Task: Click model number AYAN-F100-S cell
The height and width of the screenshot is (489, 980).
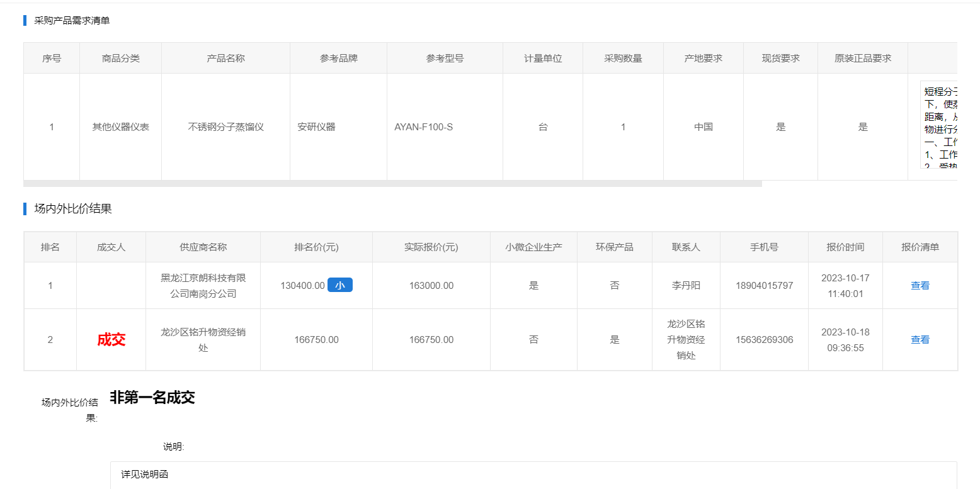Action: (423, 126)
